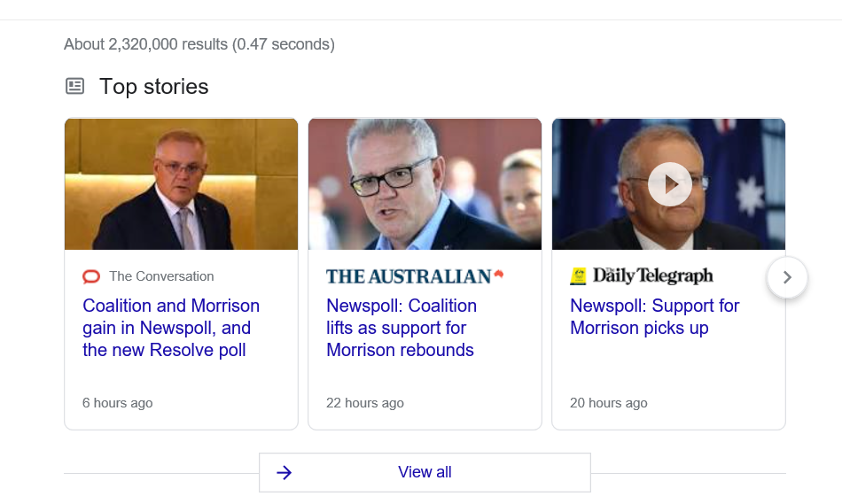The width and height of the screenshot is (842, 504).
Task: Click the '6 hours ago' timestamp
Action: (117, 403)
